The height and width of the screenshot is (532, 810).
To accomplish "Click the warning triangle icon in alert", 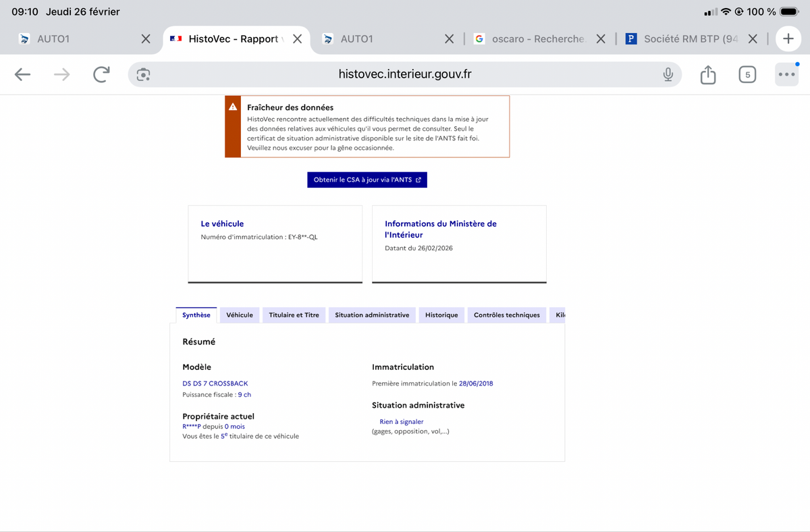I will (233, 107).
